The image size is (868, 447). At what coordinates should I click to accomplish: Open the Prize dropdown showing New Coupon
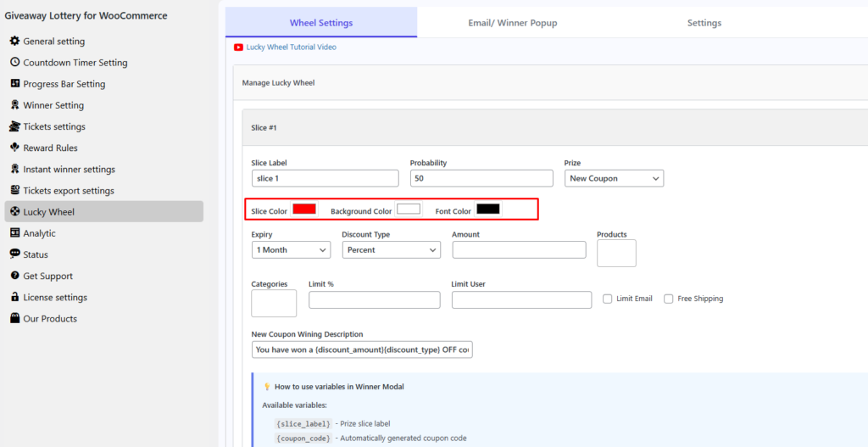click(614, 178)
